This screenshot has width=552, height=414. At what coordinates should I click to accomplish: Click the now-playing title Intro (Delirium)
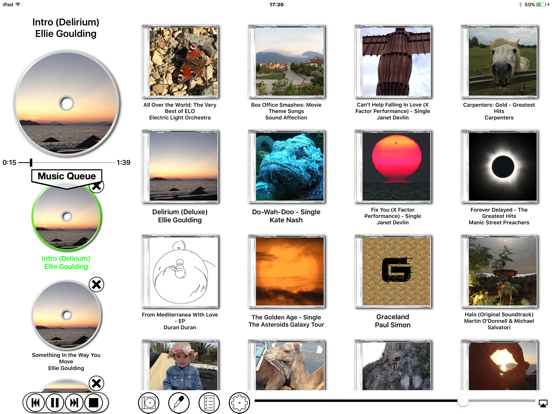pos(66,22)
